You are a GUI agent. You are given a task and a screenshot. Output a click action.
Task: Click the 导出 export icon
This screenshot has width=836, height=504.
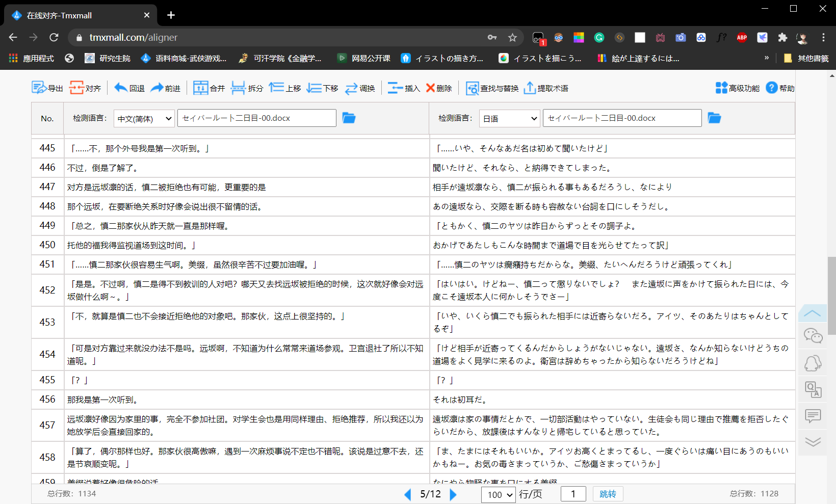[47, 88]
